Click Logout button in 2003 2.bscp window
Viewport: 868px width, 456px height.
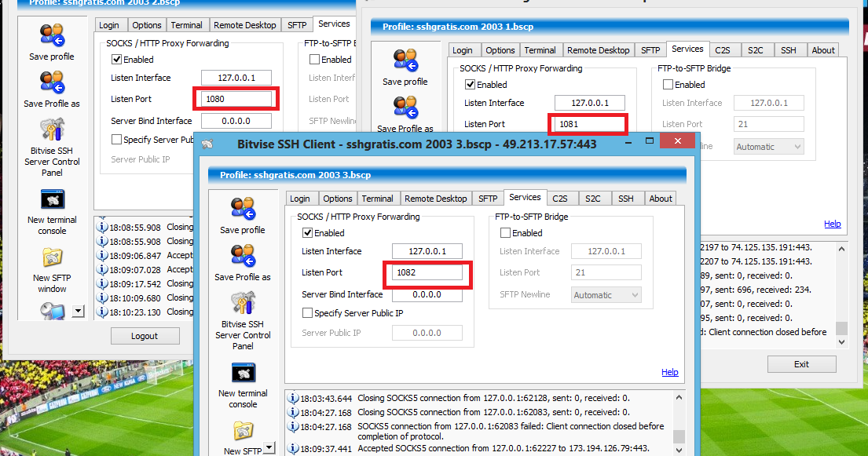tap(145, 336)
